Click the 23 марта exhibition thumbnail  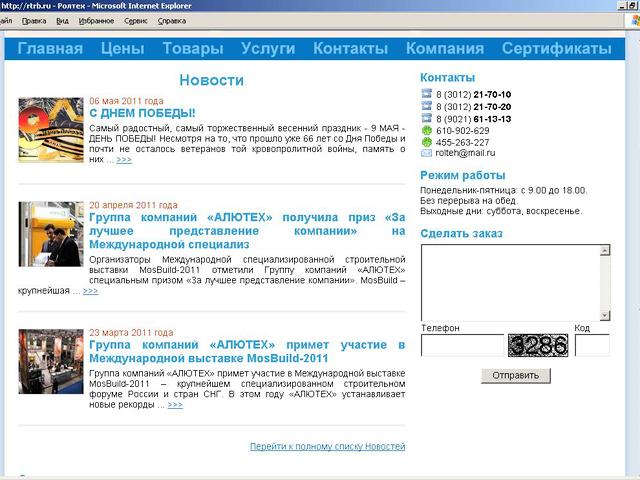(51, 362)
